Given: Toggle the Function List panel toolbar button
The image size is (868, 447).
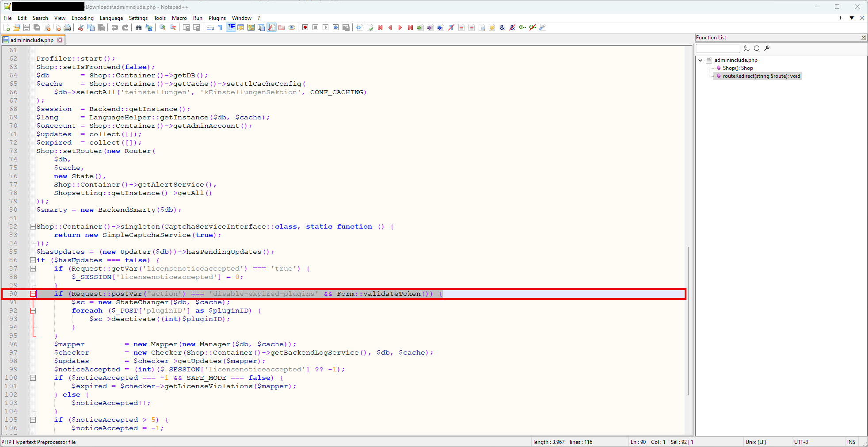Looking at the screenshot, I should coord(271,27).
